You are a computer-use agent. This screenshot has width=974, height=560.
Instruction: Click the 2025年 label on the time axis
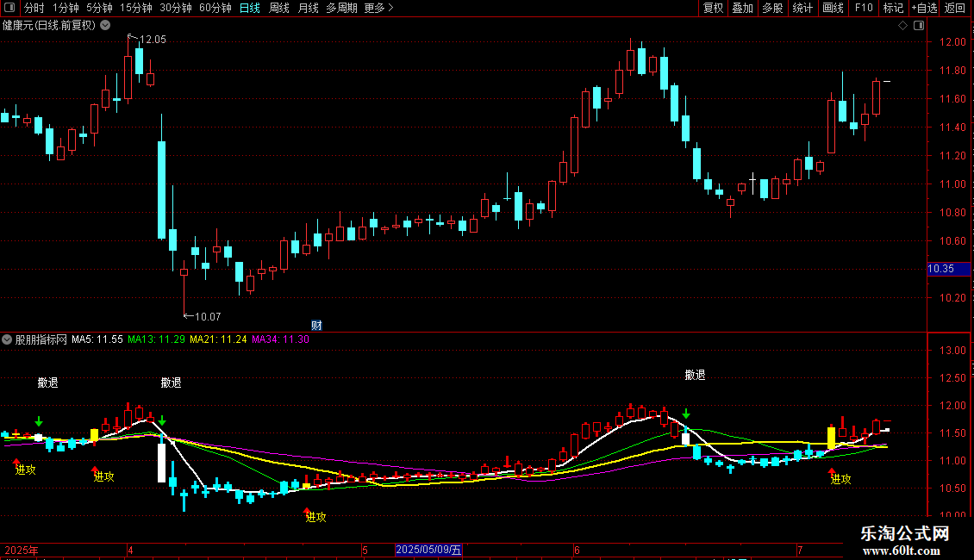pyautogui.click(x=22, y=550)
